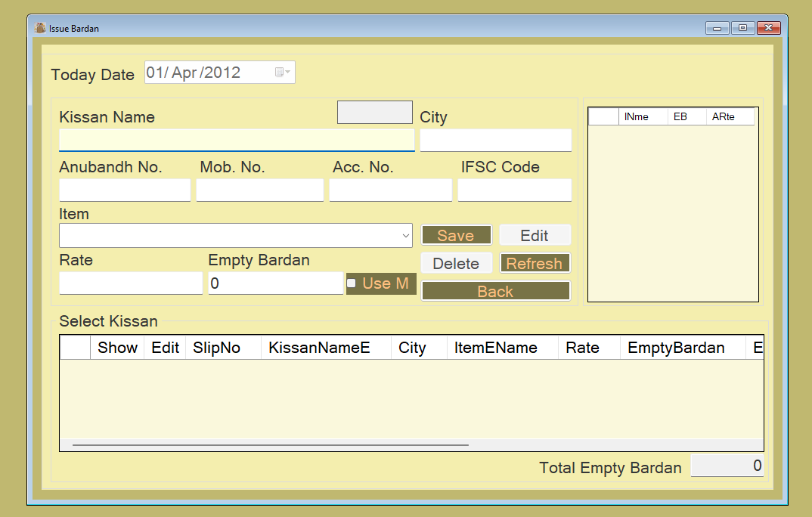Click the ARte column header
The height and width of the screenshot is (517, 812).
tap(730, 116)
